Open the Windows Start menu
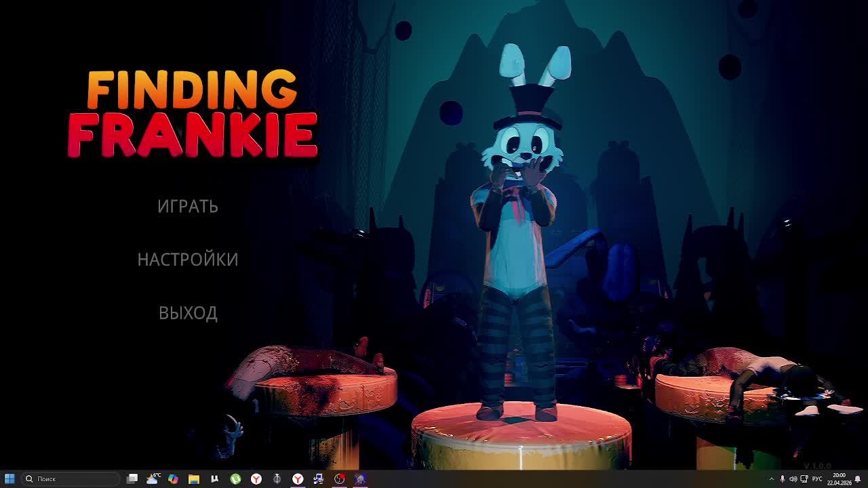 (x=9, y=479)
